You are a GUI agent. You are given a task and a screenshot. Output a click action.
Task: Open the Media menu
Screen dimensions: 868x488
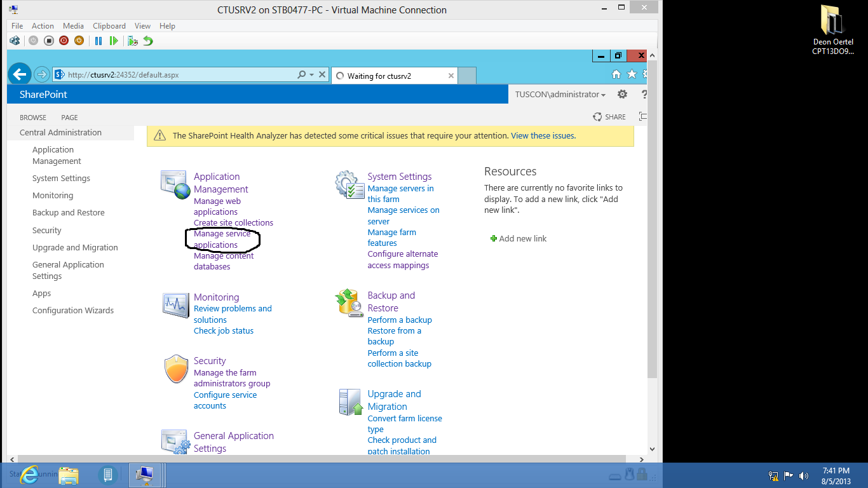click(x=73, y=26)
